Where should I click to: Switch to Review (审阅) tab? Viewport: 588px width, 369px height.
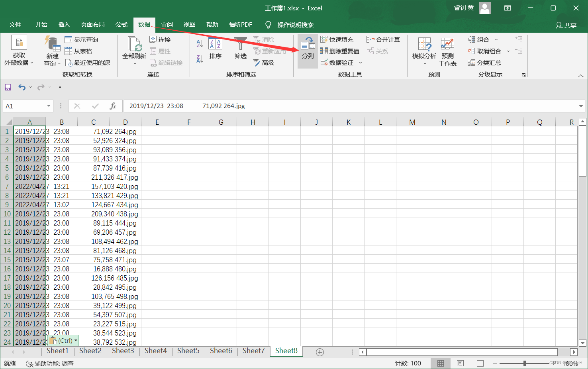(x=167, y=25)
